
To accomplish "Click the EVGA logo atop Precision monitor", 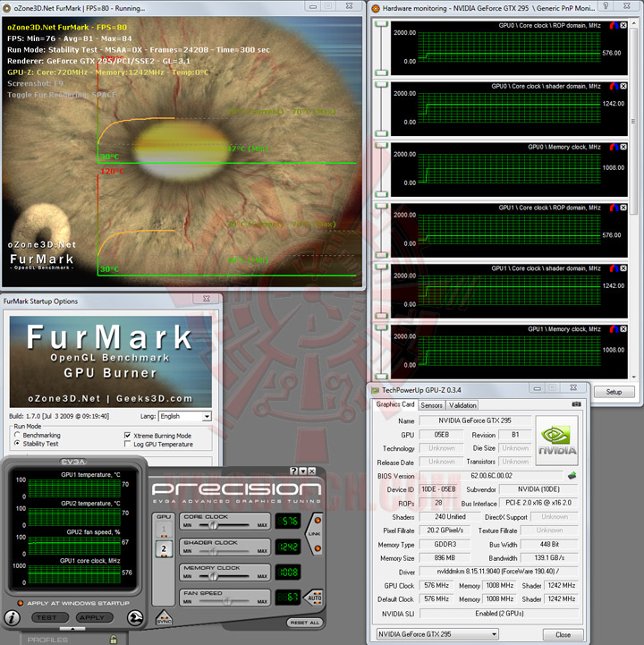I will 73,462.
